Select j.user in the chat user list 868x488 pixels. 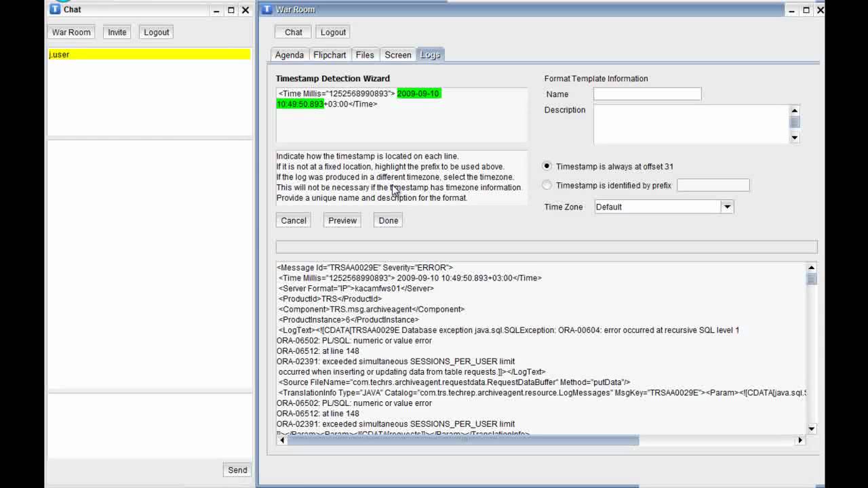(149, 54)
